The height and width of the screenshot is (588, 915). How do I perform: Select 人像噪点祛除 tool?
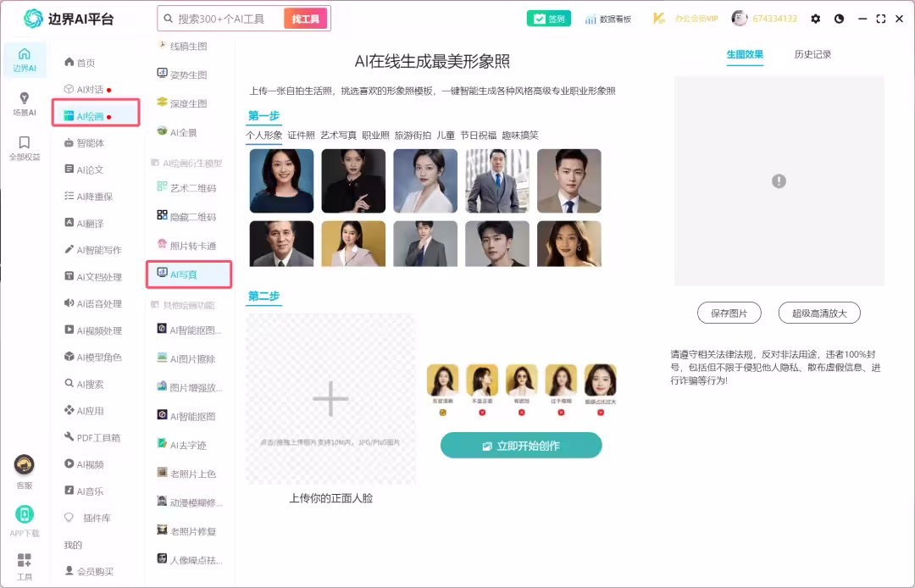[190, 560]
